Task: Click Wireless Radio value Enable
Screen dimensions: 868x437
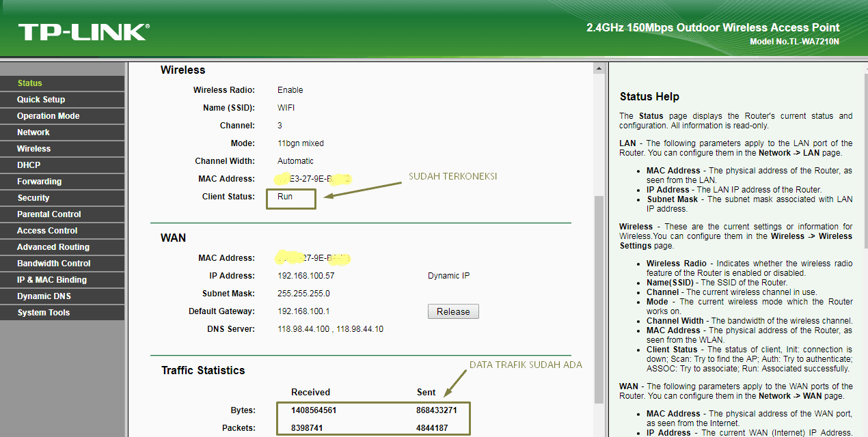Action: 290,90
